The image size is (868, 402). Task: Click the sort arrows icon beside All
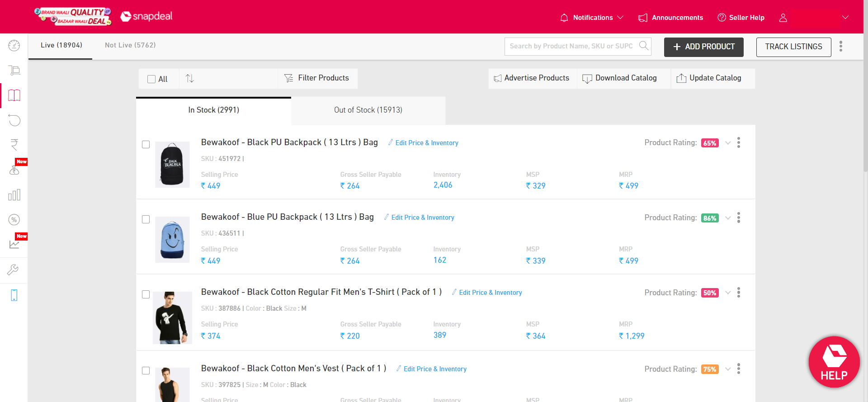[190, 78]
